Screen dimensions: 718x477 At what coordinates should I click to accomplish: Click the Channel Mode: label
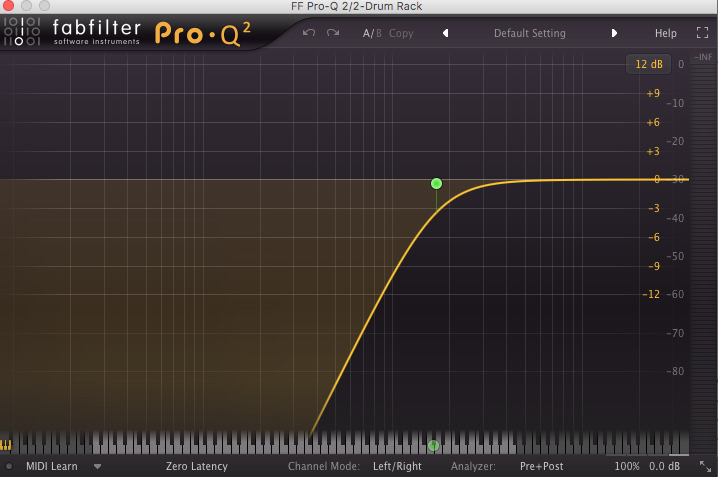coord(323,466)
